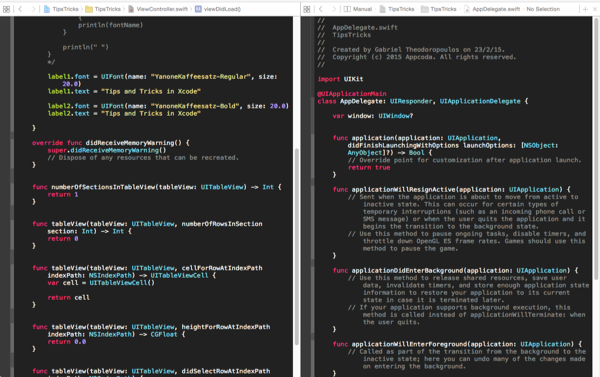Click 'applicationDidEnterBackground' function name
600x377 pixels.
click(407, 271)
